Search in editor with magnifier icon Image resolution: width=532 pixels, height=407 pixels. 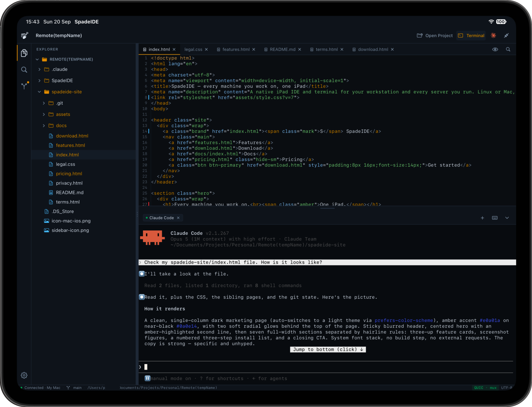pyautogui.click(x=508, y=49)
